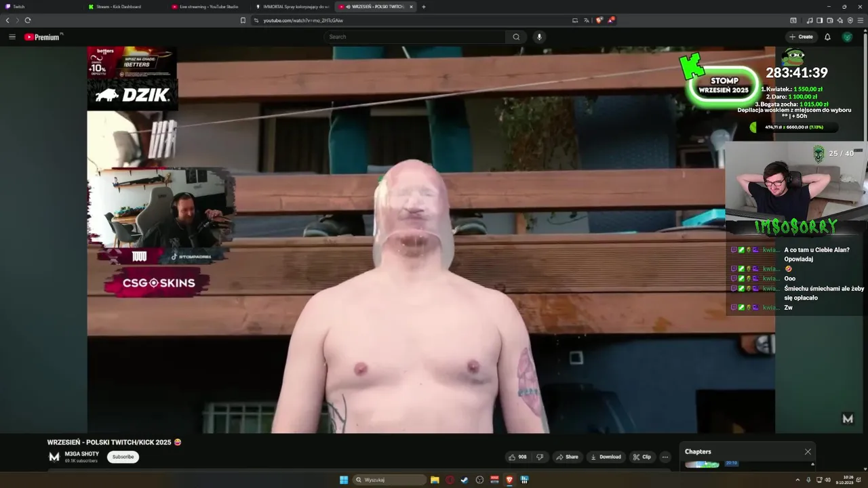
Task: Toggle the browser sidebar panel
Action: tap(819, 20)
